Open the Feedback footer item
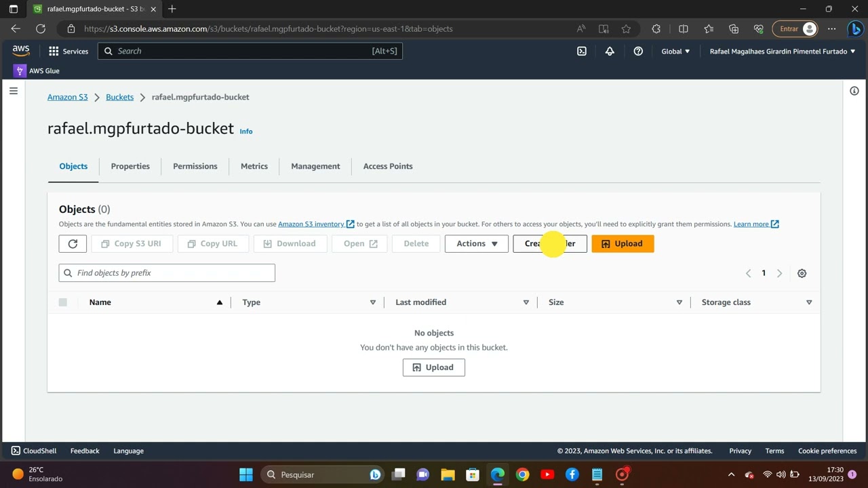Viewport: 868px width, 488px height. 85,451
